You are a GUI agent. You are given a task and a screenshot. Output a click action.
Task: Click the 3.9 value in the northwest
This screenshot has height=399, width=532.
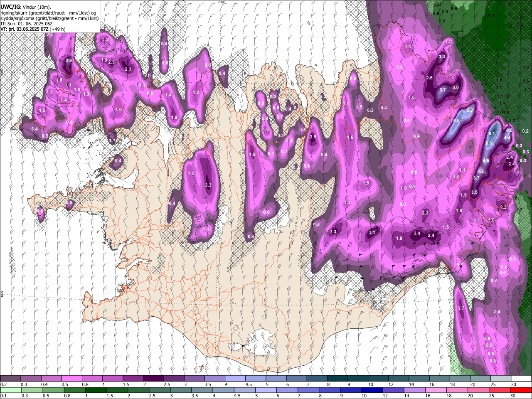click(69, 61)
